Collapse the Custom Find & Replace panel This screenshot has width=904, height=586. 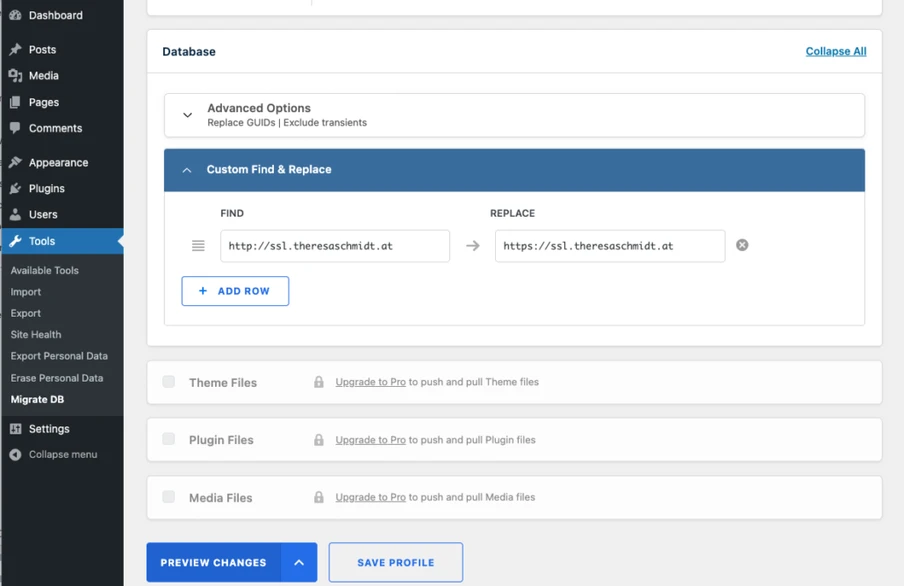[187, 170]
